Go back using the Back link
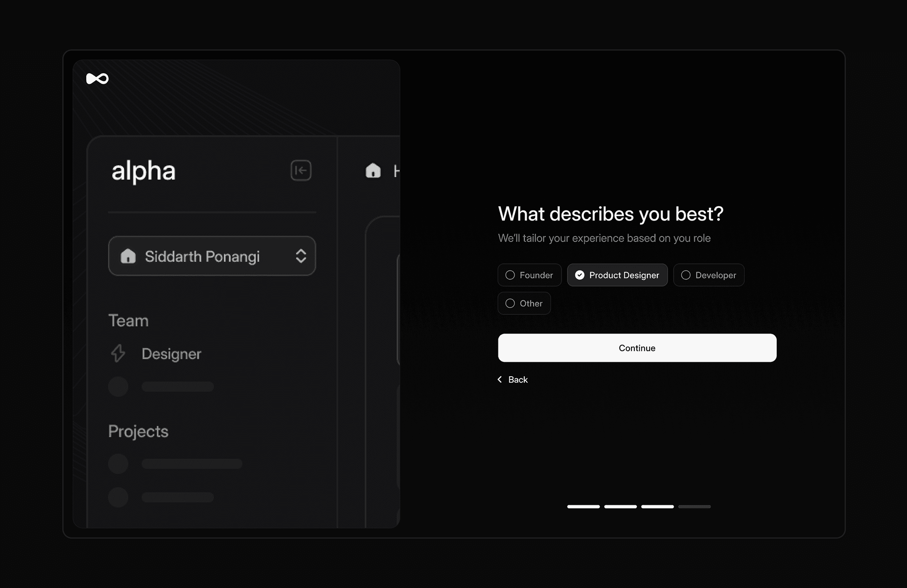Screen dimensions: 907x588 tap(518, 379)
